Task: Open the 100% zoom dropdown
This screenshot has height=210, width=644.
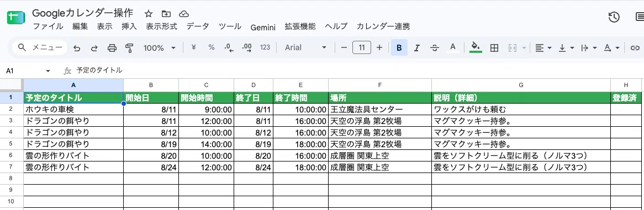Action: point(160,48)
